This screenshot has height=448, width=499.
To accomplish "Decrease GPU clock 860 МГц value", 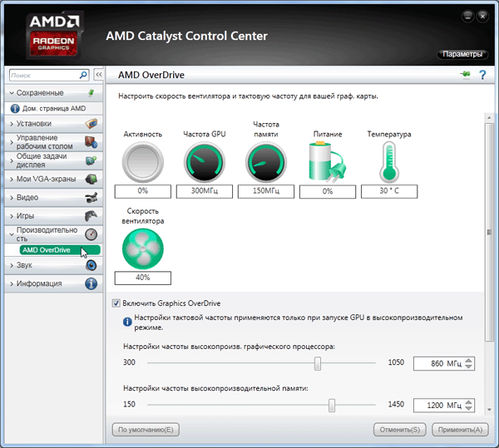I will (468, 367).
